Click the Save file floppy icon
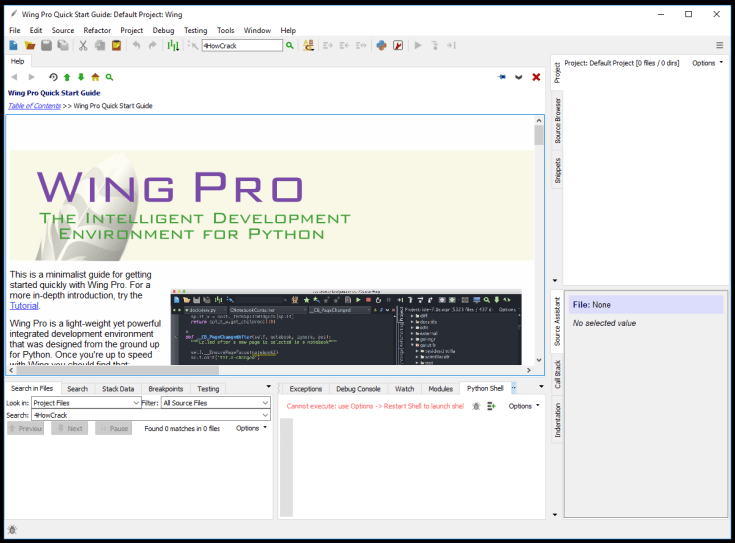735x543 pixels. pyautogui.click(x=46, y=45)
